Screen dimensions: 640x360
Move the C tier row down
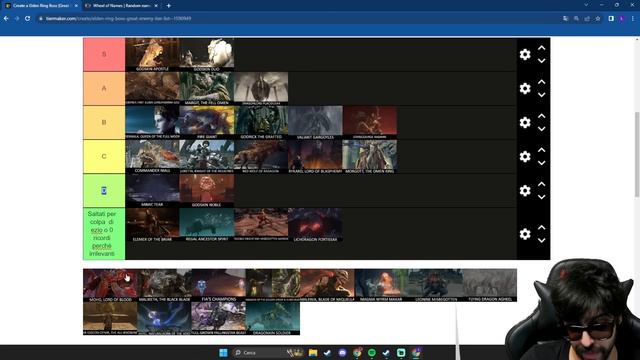[x=541, y=163]
